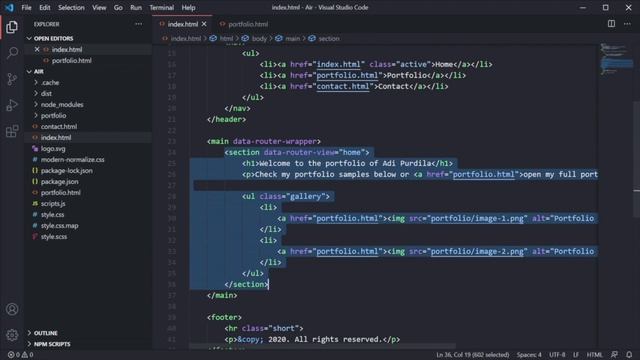Open the Search view in activity bar
This screenshot has height=360, width=640.
point(12,53)
